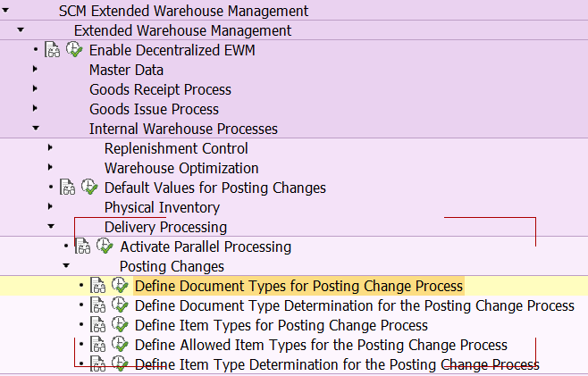Execute activity icon for Enable Decentralized EWM

click(x=74, y=49)
